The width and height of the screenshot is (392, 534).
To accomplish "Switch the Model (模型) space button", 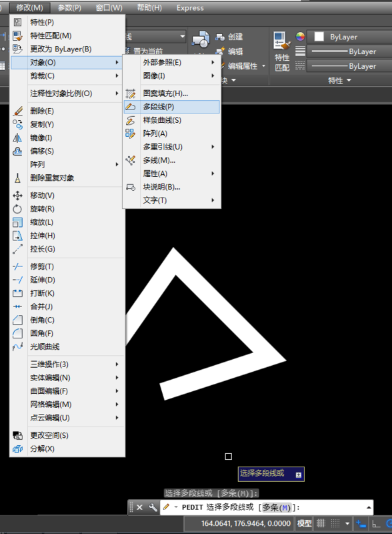I will tap(304, 523).
